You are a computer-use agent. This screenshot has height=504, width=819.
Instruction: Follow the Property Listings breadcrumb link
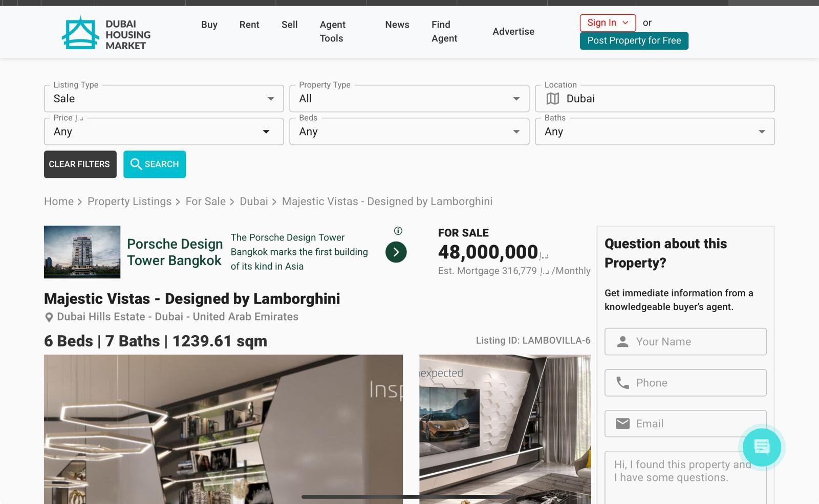[x=129, y=202]
